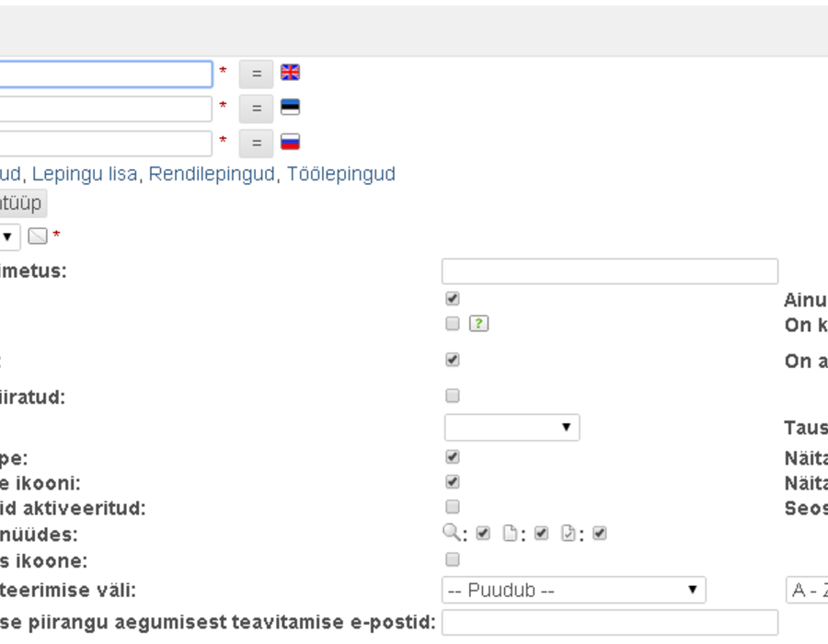The image size is (828, 644).
Task: Click the text field beside Russian flag row
Action: click(106, 144)
